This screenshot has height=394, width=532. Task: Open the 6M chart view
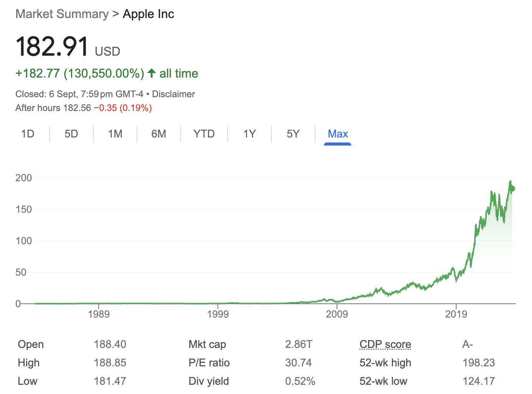click(x=159, y=134)
